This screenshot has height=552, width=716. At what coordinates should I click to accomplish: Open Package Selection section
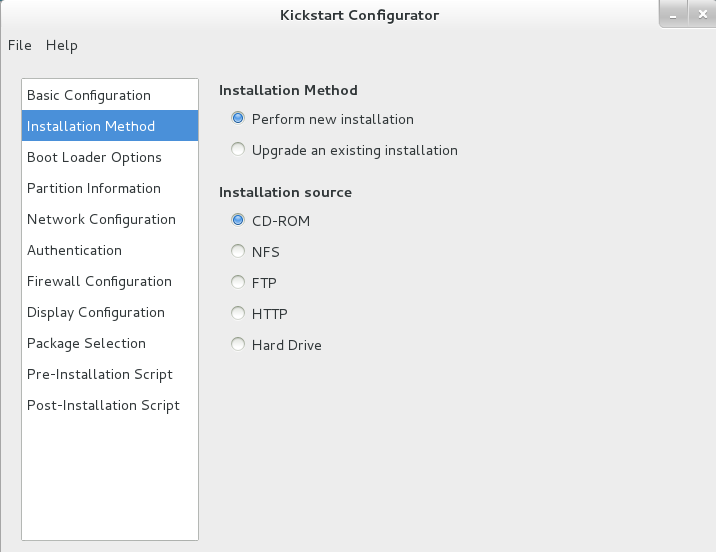[86, 343]
